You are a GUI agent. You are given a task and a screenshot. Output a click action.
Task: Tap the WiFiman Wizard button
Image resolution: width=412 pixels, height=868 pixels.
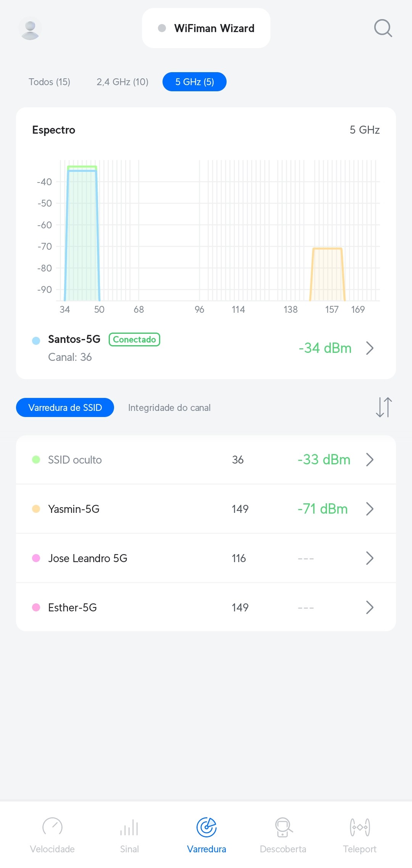(206, 28)
